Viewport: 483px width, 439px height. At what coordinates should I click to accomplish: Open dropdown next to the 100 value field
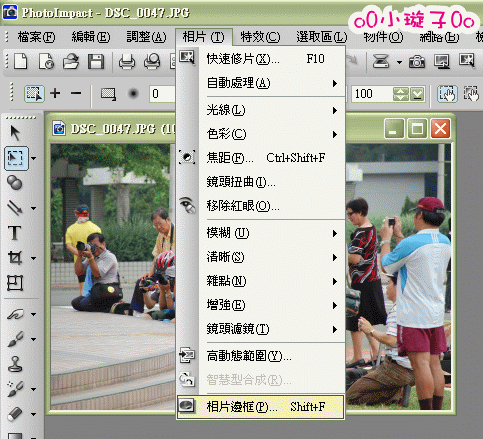pos(417,94)
